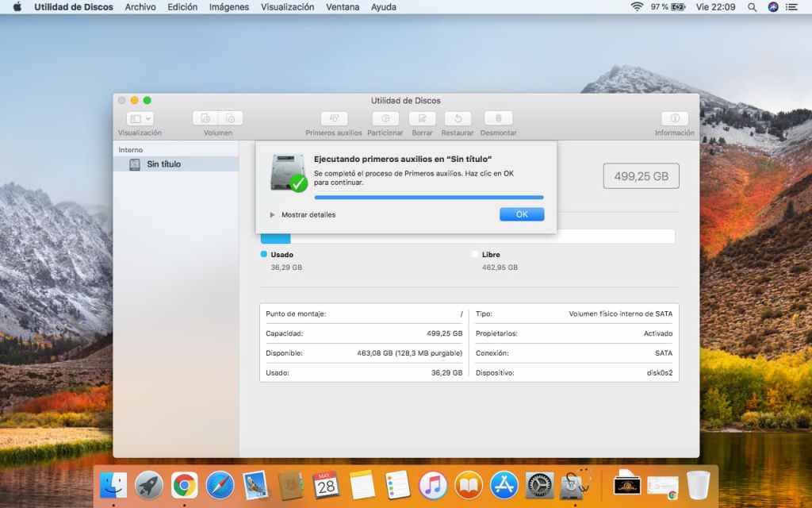Open the Visualización sidebar dropdown
The height and width of the screenshot is (508, 812).
point(140,118)
